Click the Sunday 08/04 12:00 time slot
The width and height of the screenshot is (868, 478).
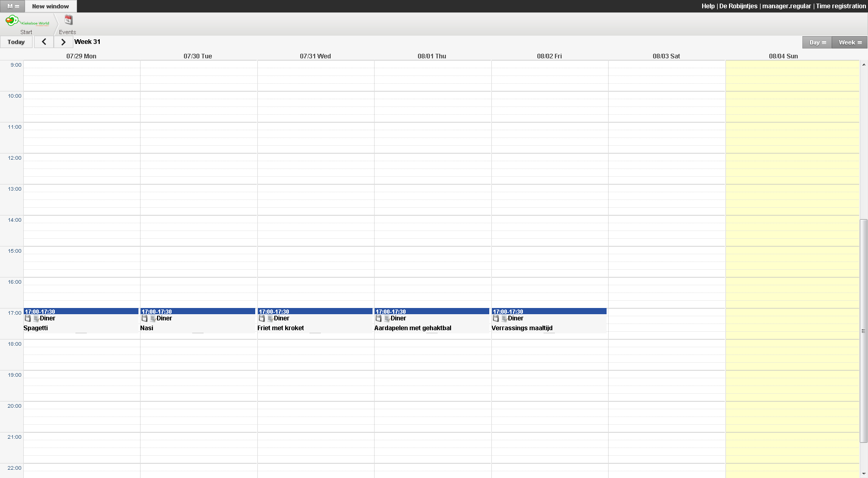tap(792, 161)
